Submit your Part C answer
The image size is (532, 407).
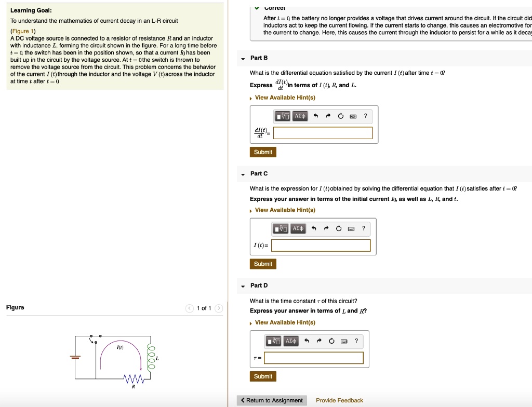click(263, 264)
